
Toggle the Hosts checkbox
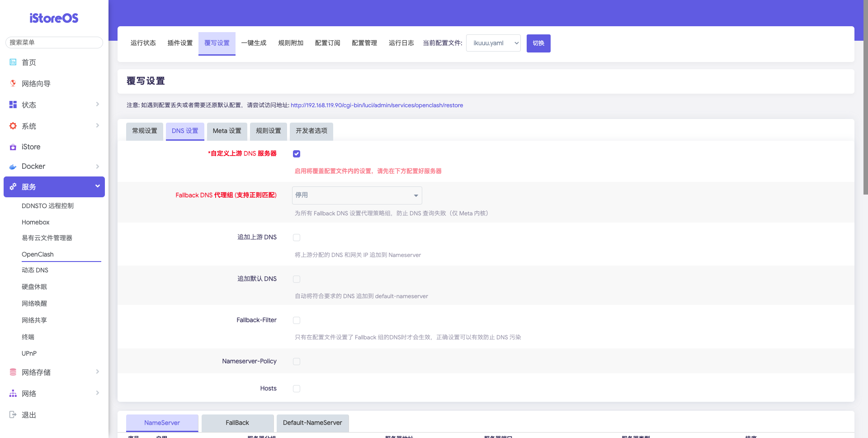297,389
